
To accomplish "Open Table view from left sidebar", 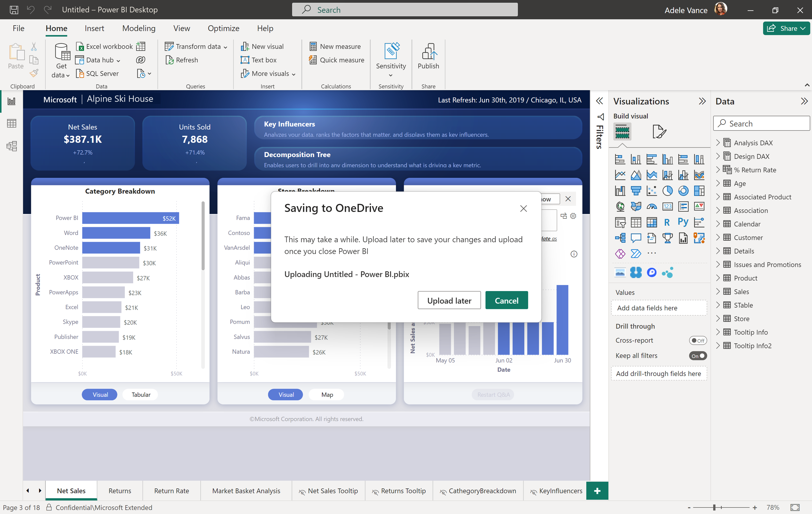I will 11,123.
